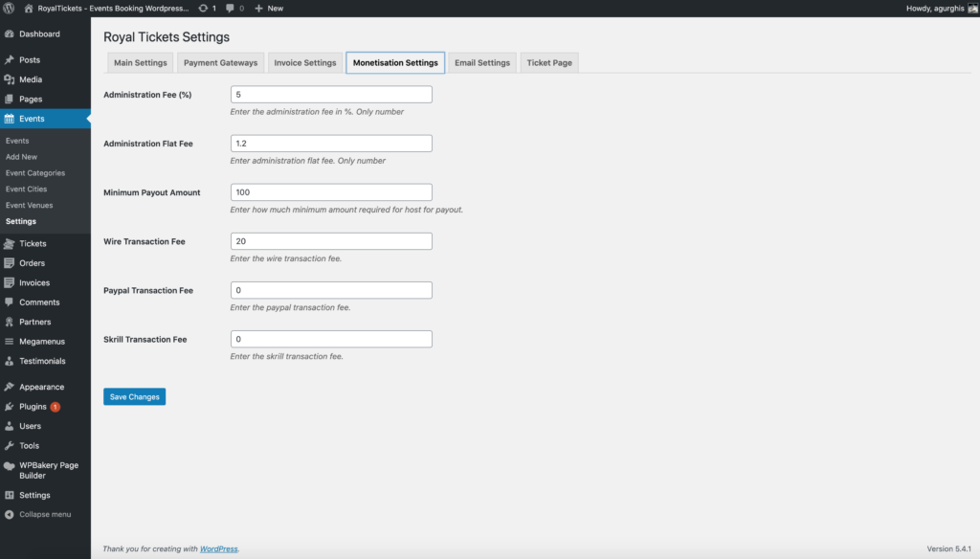Click the Comments bubble icon in sidebar
This screenshot has width=980, height=559.
coord(10,302)
